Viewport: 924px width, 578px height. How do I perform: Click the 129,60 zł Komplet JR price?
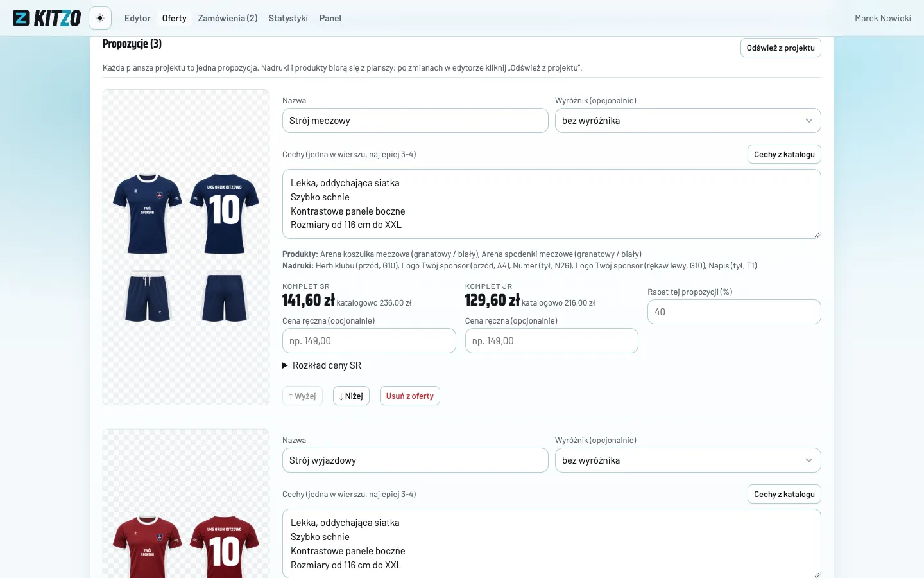pyautogui.click(x=492, y=301)
